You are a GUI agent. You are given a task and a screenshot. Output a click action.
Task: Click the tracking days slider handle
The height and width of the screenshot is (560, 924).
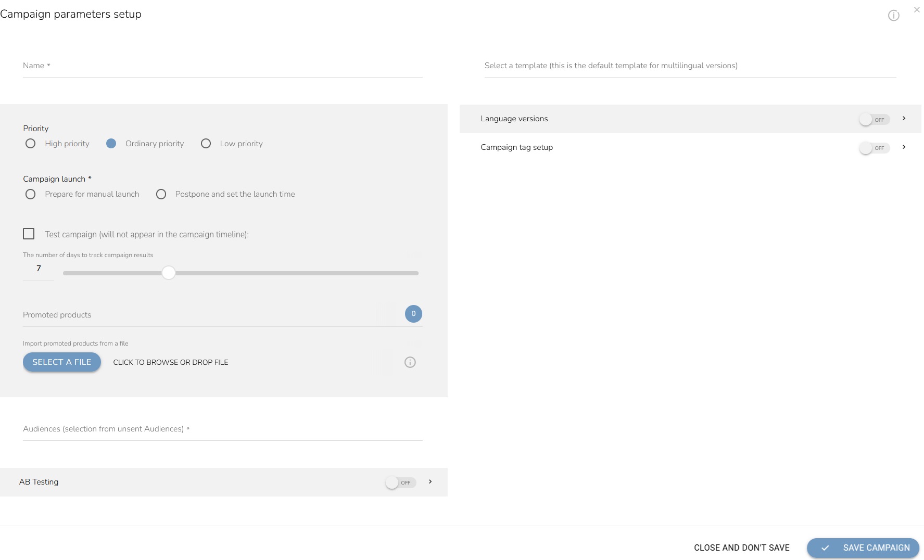169,273
